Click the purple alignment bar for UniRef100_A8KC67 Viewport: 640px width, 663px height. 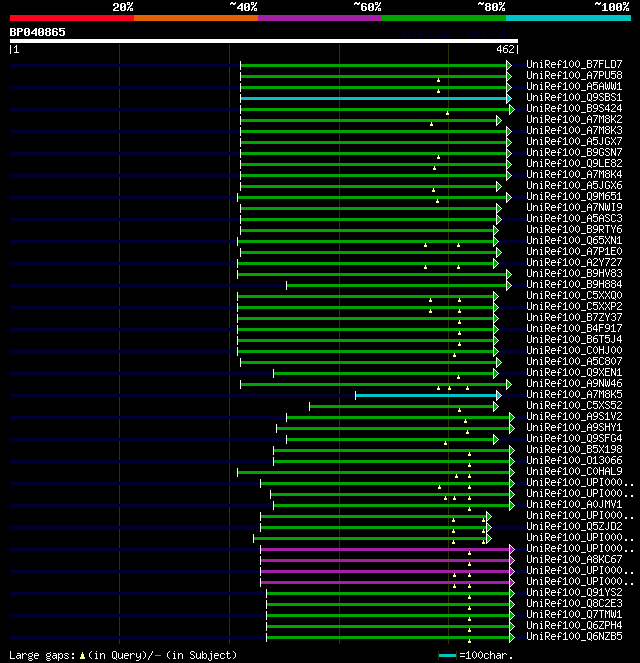tap(385, 560)
